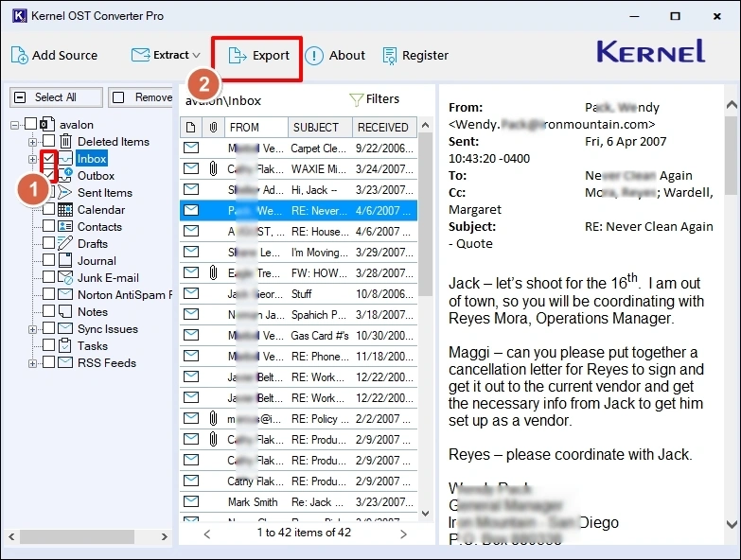Image resolution: width=741 pixels, height=560 pixels.
Task: Click the avalon mailbox file icon
Action: pos(46,124)
